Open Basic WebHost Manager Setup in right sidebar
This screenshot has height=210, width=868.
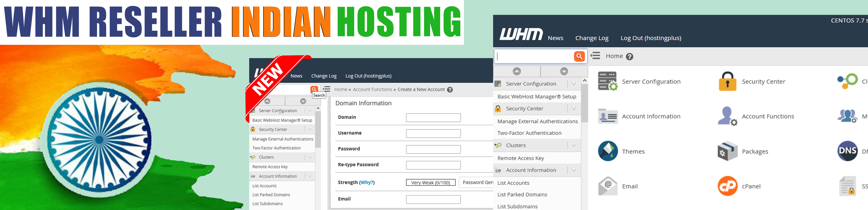point(537,97)
